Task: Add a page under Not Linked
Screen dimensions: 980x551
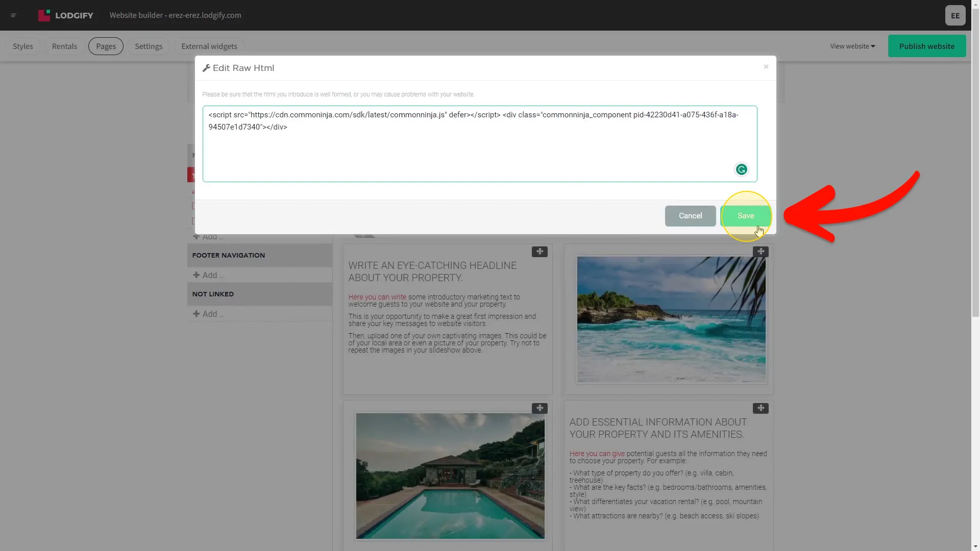Action: pyautogui.click(x=208, y=314)
